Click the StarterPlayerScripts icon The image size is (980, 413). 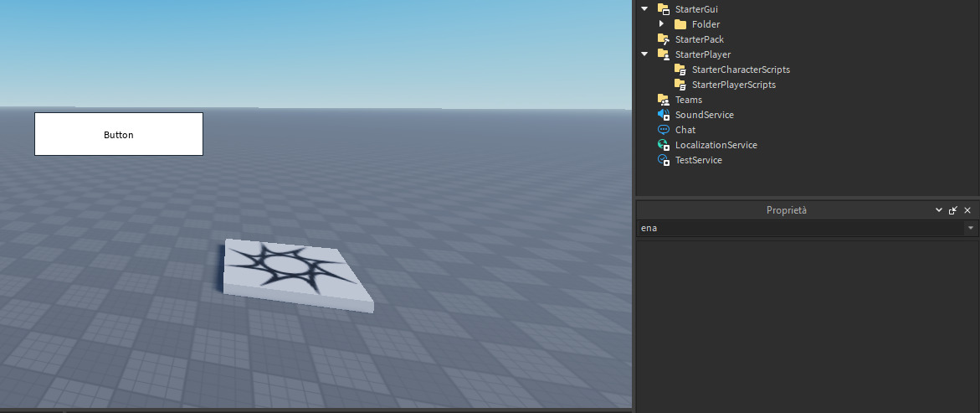click(x=680, y=85)
